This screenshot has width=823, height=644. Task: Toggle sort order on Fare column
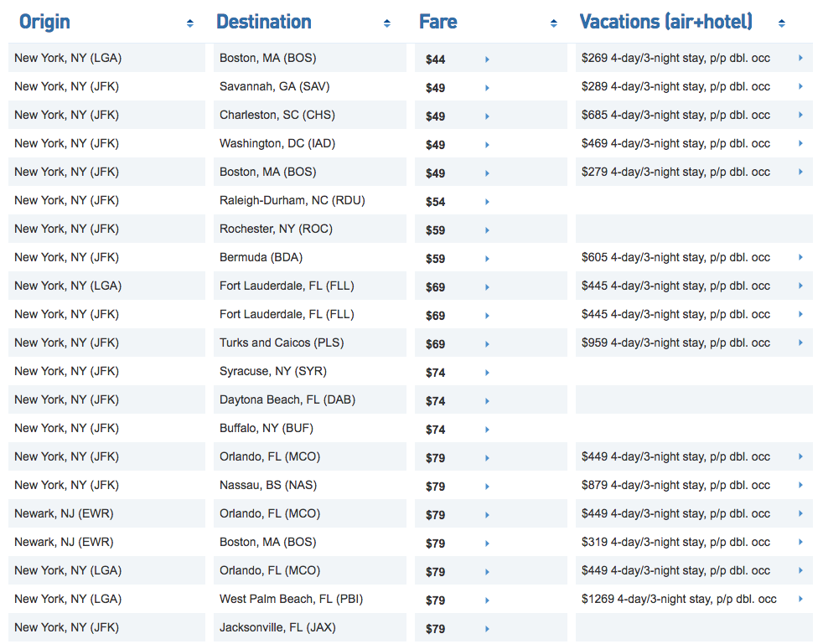pyautogui.click(x=554, y=23)
